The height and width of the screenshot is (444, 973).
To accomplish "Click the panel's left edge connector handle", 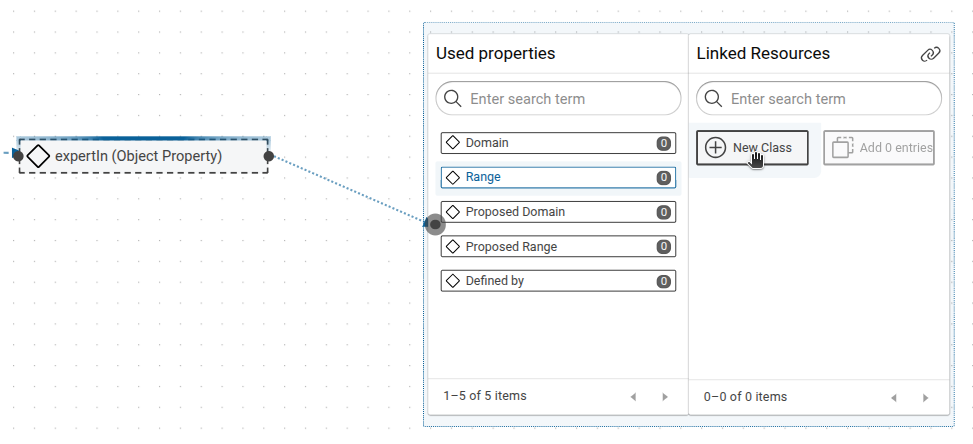I will pyautogui.click(x=435, y=224).
